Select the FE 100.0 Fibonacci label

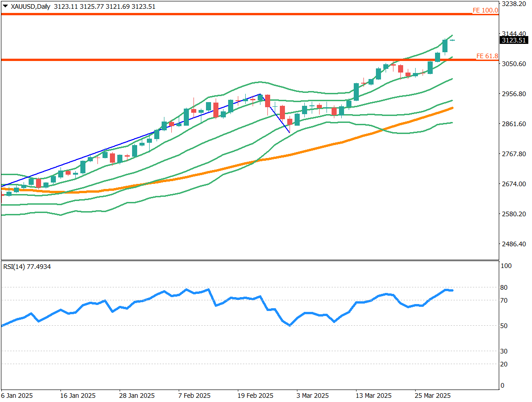tap(485, 10)
